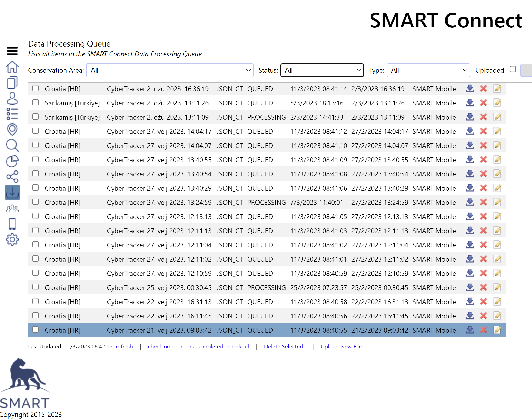Toggle the Uploaded filter checkbox

(513, 69)
